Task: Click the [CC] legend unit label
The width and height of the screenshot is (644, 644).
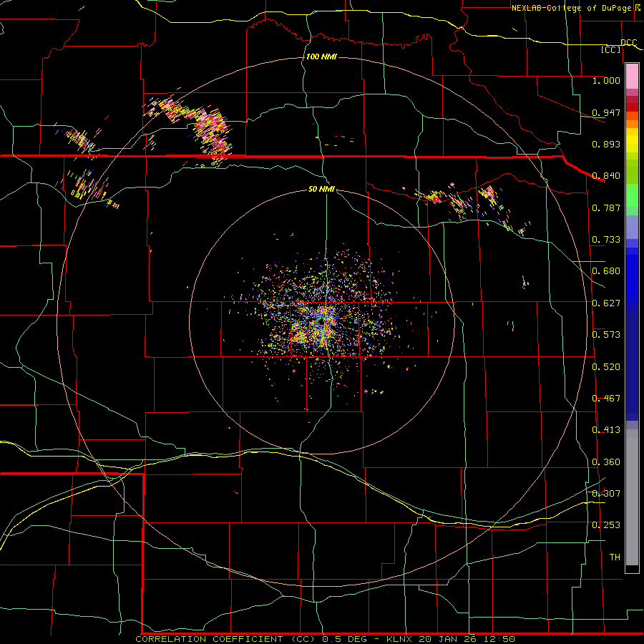Action: pos(610,49)
